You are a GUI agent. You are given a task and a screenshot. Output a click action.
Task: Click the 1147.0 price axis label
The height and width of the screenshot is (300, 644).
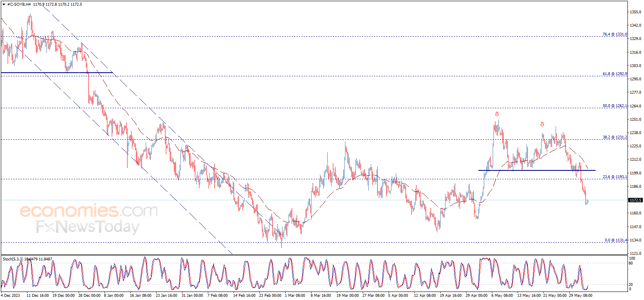pos(636,227)
